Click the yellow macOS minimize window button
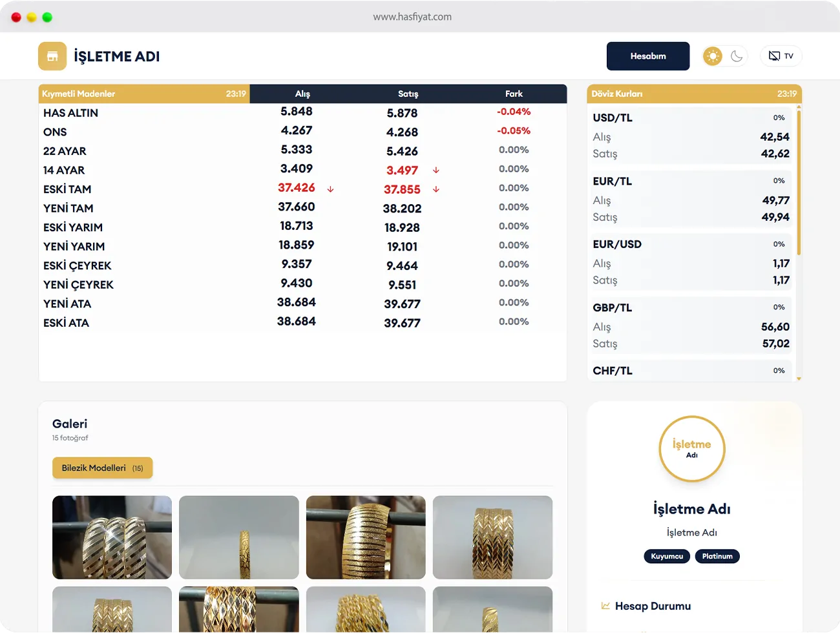The height and width of the screenshot is (633, 840). click(x=32, y=17)
